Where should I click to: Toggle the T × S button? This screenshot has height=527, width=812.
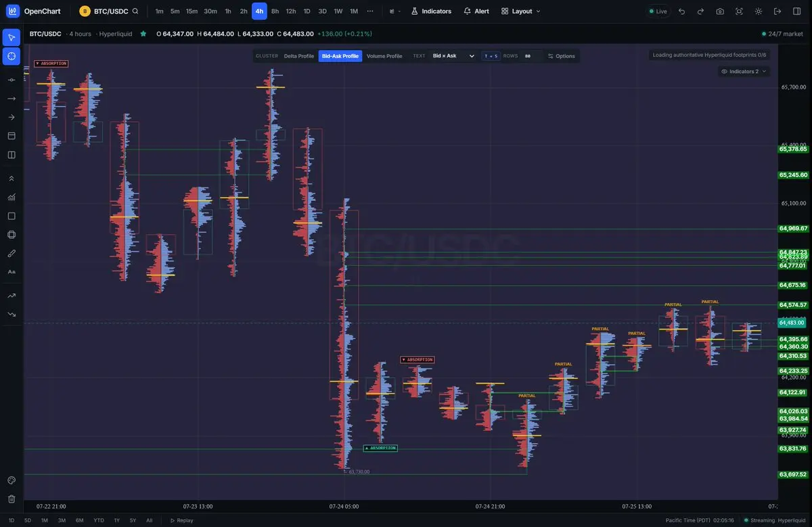(491, 56)
